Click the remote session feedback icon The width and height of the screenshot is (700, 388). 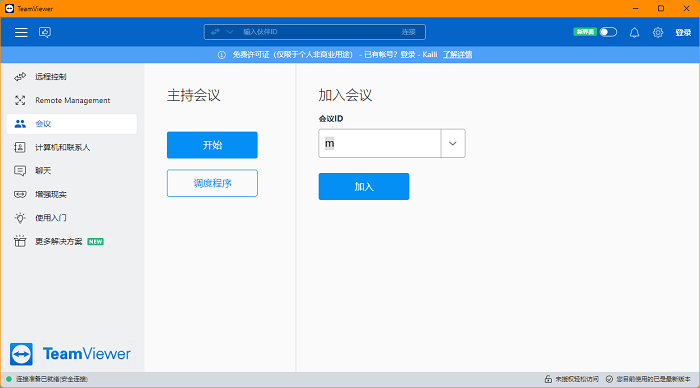pos(45,32)
